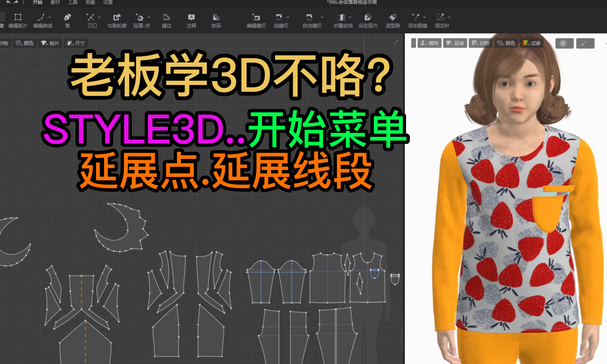Open the three-dot more options menu

tap(24, 2)
